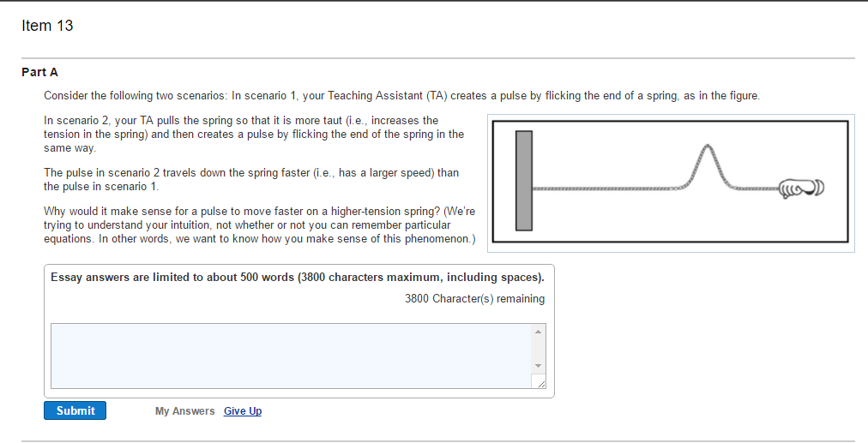Click the 3800 Character(s) remaining counter
The width and height of the screenshot is (868, 443).
(x=474, y=299)
